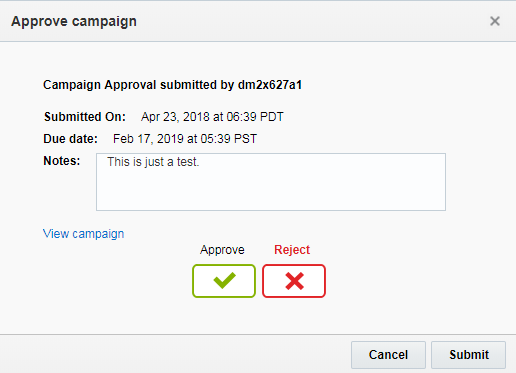
Task: Click the Cancel button
Action: tap(388, 355)
